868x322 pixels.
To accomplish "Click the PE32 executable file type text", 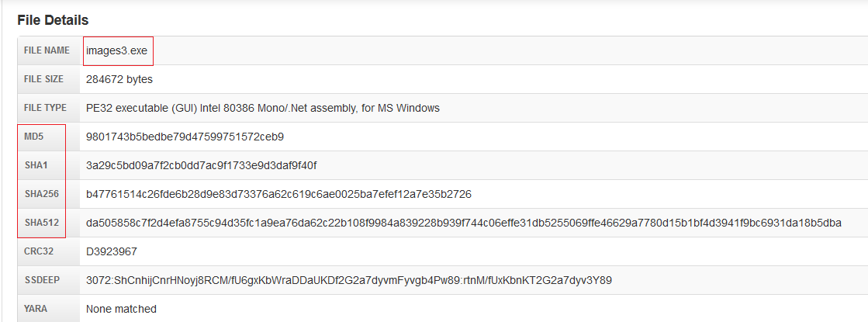I will click(263, 108).
